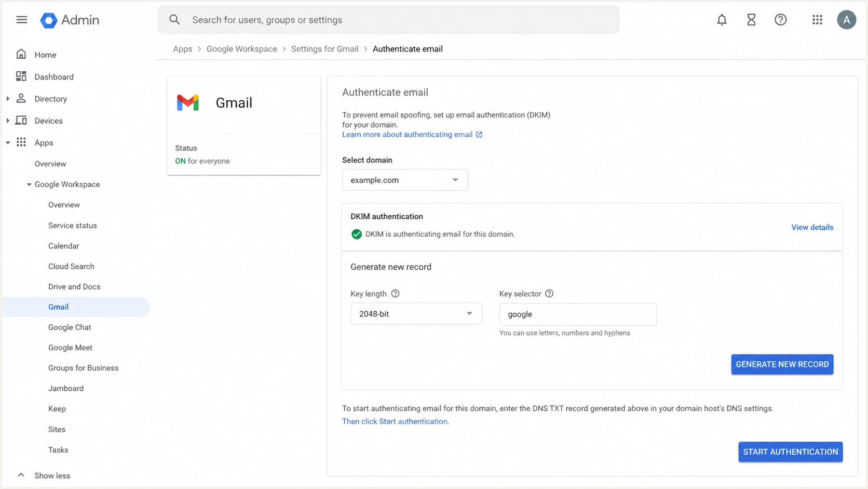The image size is (868, 489).
Task: Click the ON for everyone status
Action: [202, 161]
